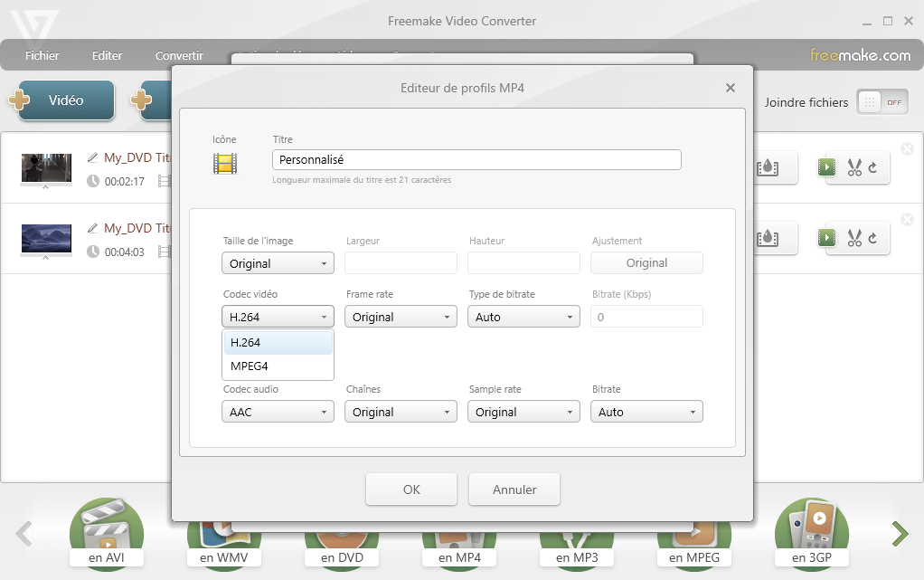The image size is (924, 580).
Task: Show more formats with the green right arrow
Action: [900, 533]
